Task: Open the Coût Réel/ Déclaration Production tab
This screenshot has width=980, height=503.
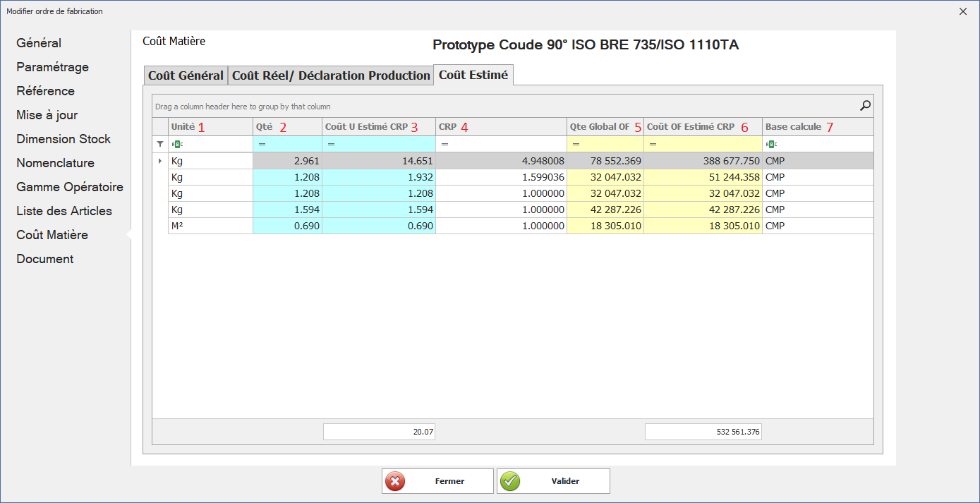Action: tap(331, 75)
